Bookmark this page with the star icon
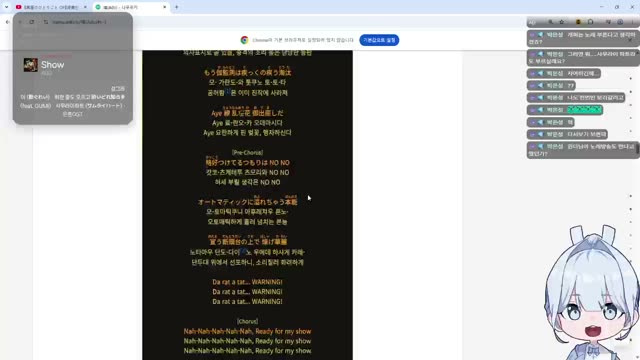 coord(562,22)
